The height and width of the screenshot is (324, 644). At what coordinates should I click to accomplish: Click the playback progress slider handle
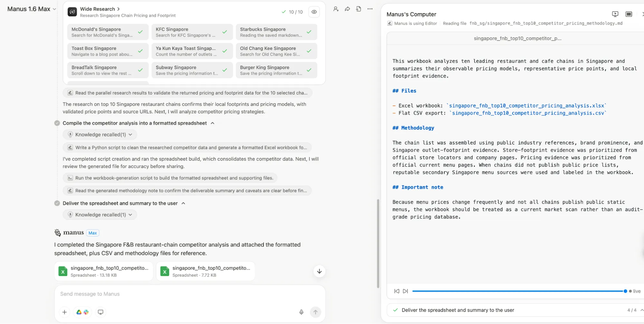tap(625, 291)
